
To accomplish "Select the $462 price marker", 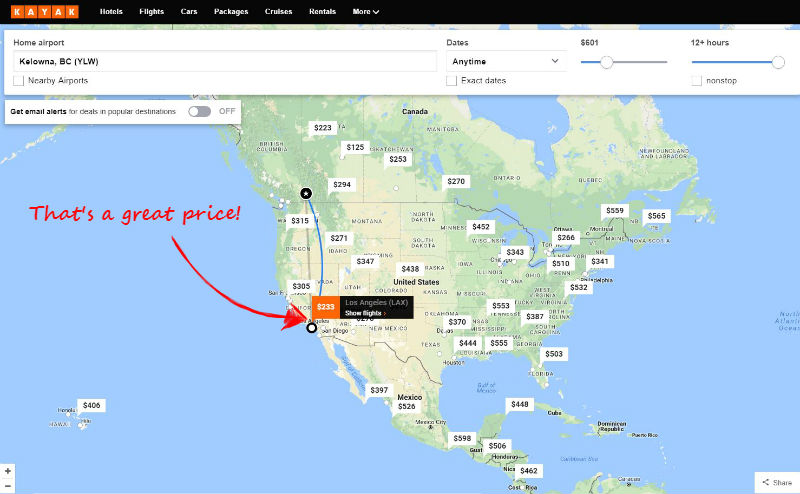I will pos(529,471).
